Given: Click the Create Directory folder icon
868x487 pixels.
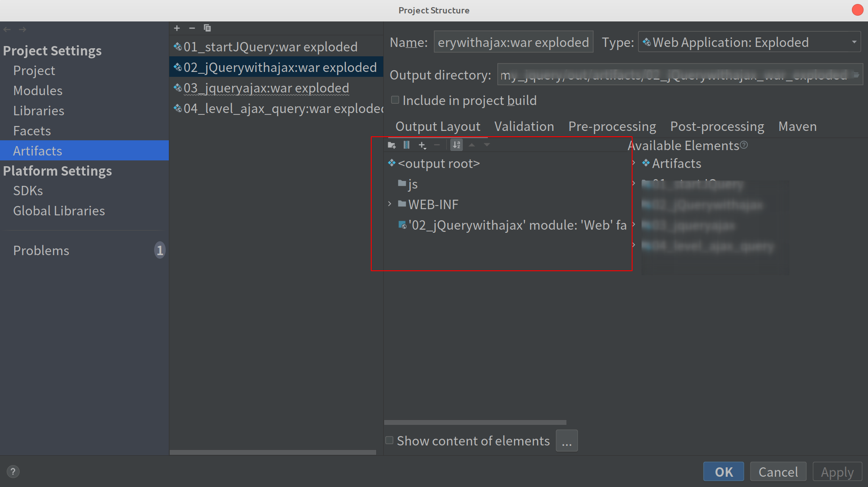Looking at the screenshot, I should 392,145.
